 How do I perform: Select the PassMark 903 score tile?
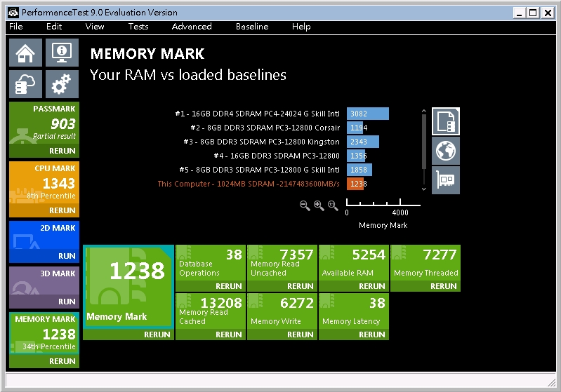[x=44, y=123]
